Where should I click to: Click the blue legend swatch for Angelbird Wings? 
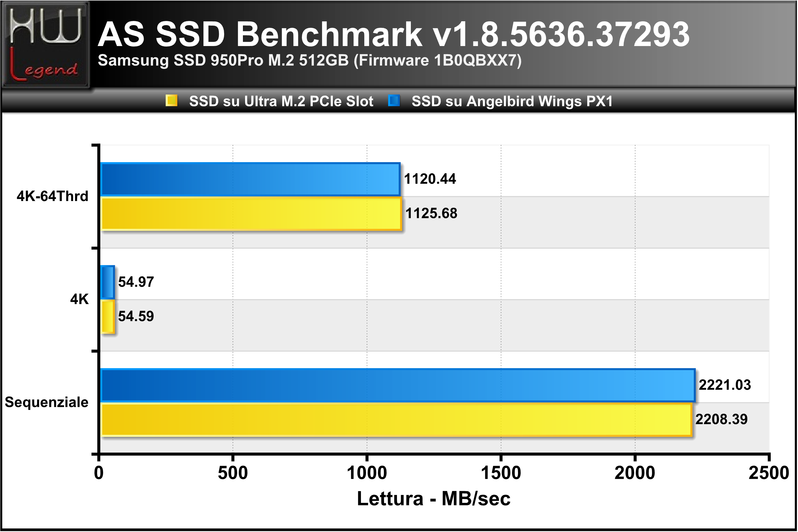pos(394,101)
